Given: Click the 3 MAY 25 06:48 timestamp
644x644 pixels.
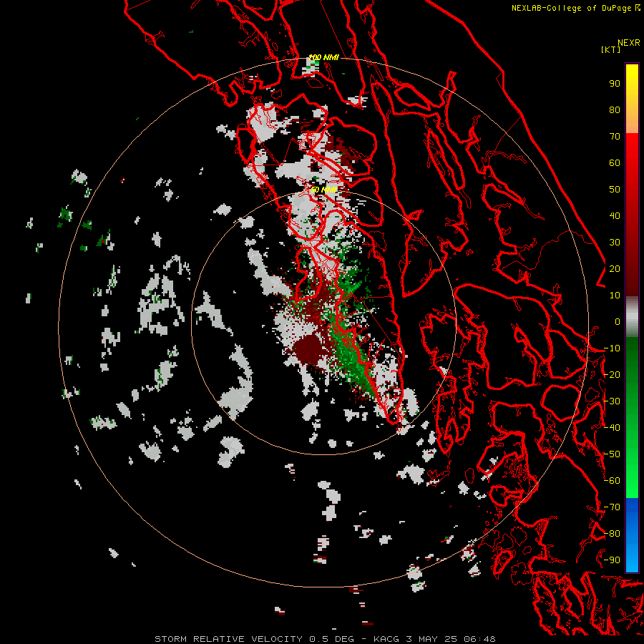Looking at the screenshot, I should click(451, 639).
